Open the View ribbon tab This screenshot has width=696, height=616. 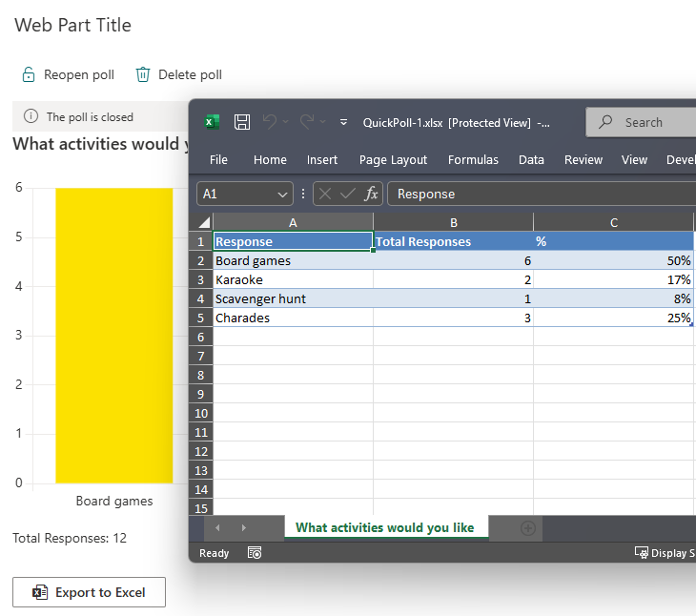(634, 160)
